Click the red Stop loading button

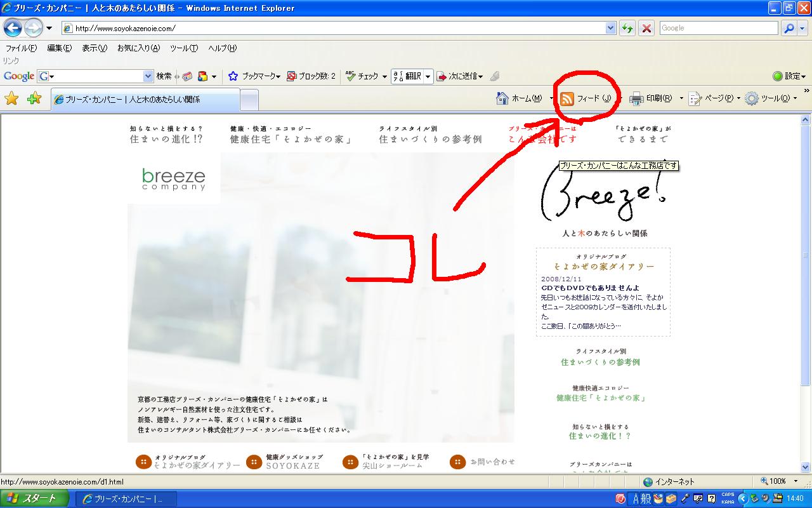[646, 28]
